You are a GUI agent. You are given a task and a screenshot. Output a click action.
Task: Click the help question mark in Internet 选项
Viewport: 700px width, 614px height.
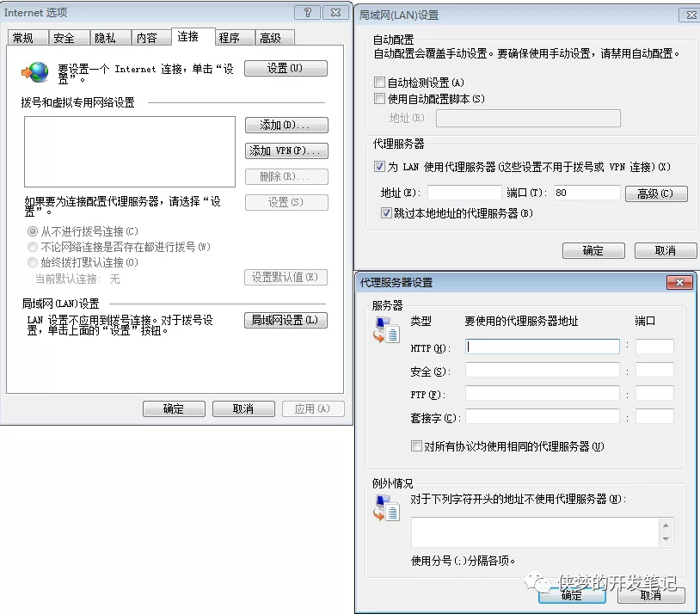click(308, 13)
